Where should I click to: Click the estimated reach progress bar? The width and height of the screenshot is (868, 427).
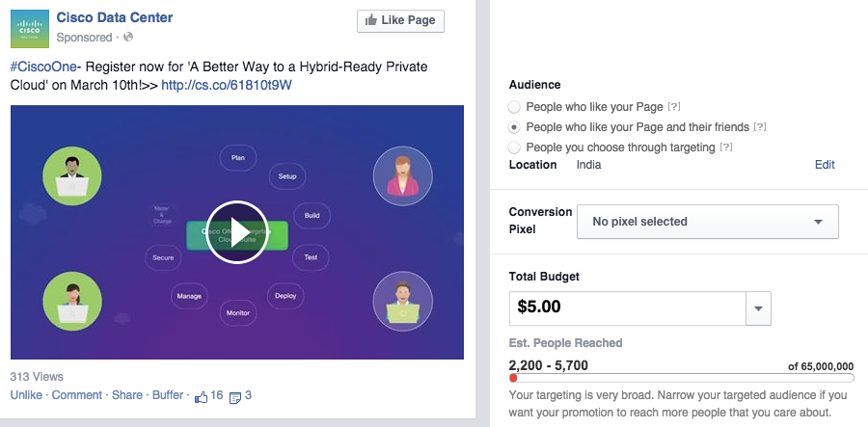pyautogui.click(x=682, y=379)
